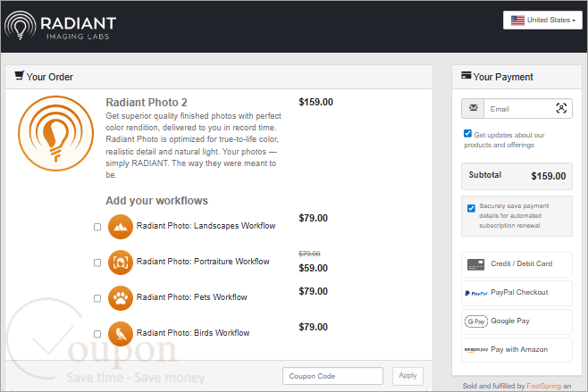Check the Landscapes Workflow checkbox
This screenshot has width=588, height=392.
(97, 227)
